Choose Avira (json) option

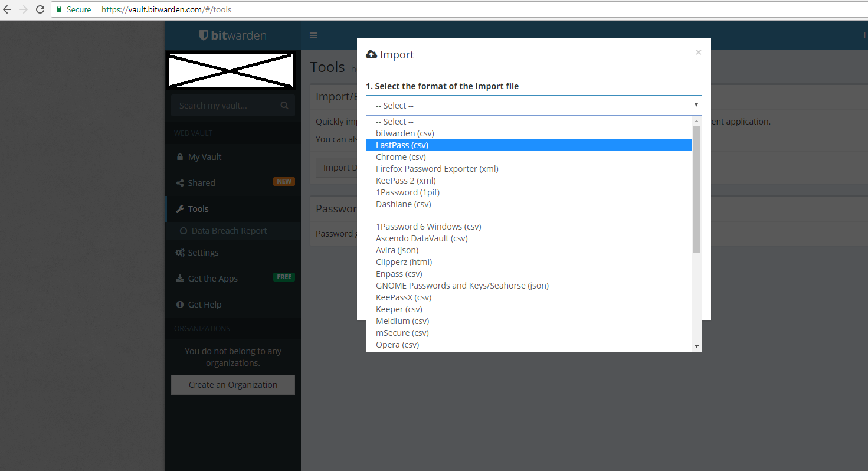pyautogui.click(x=529, y=250)
